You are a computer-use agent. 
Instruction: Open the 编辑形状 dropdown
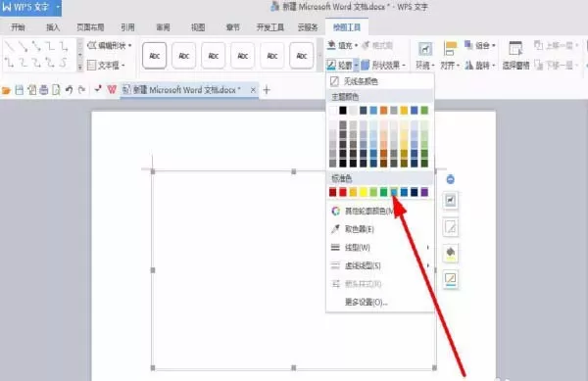[x=110, y=46]
